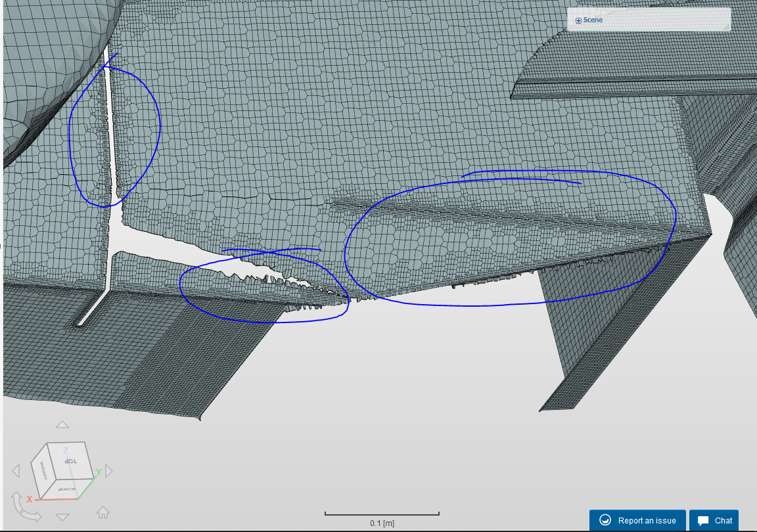The width and height of the screenshot is (757, 532).
Task: Rotate view right with the right arrow
Action: click(109, 471)
